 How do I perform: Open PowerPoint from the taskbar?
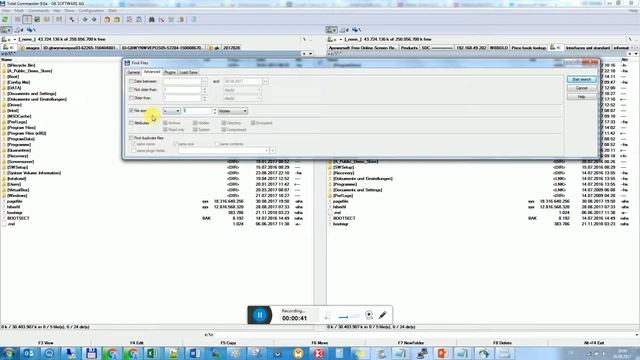(442, 353)
